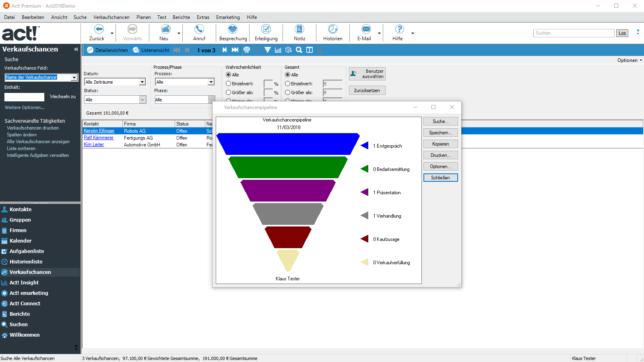Open the Kerstin Ellinger contact link
Screen dimensions: 644x362
[99, 131]
